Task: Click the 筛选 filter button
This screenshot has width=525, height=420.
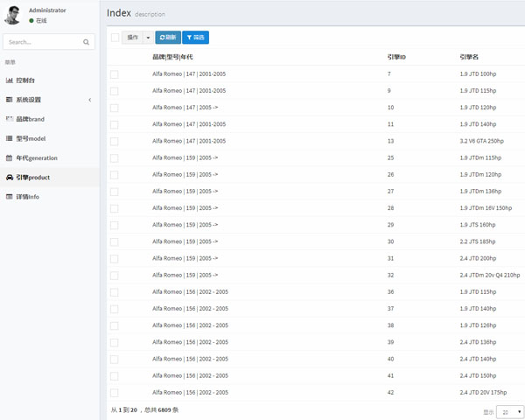Action: (x=196, y=38)
